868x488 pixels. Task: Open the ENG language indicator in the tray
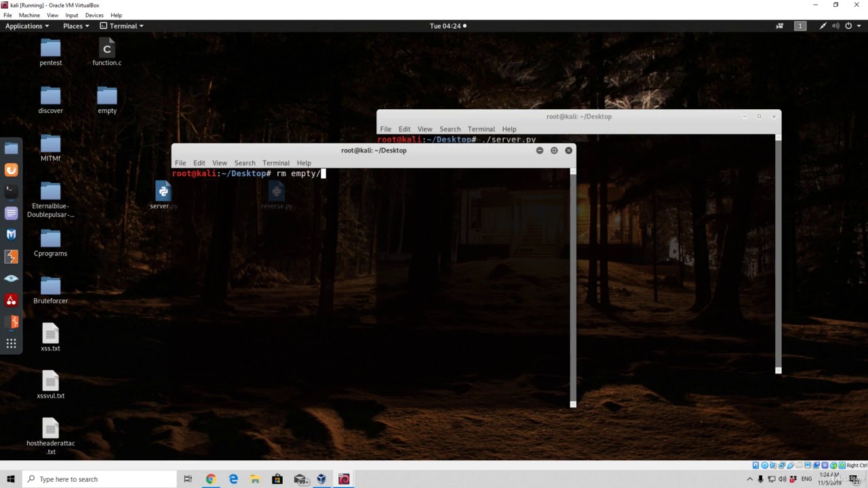pyautogui.click(x=806, y=479)
